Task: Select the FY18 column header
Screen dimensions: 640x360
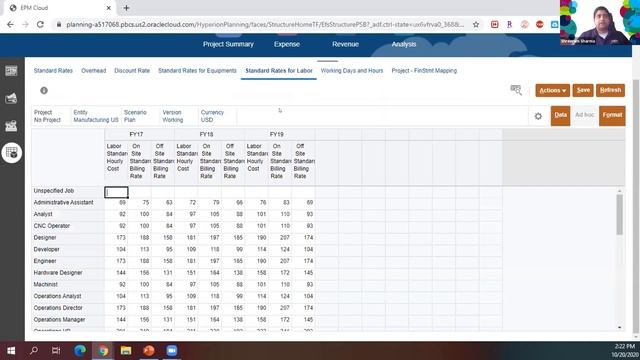Action: (207, 134)
